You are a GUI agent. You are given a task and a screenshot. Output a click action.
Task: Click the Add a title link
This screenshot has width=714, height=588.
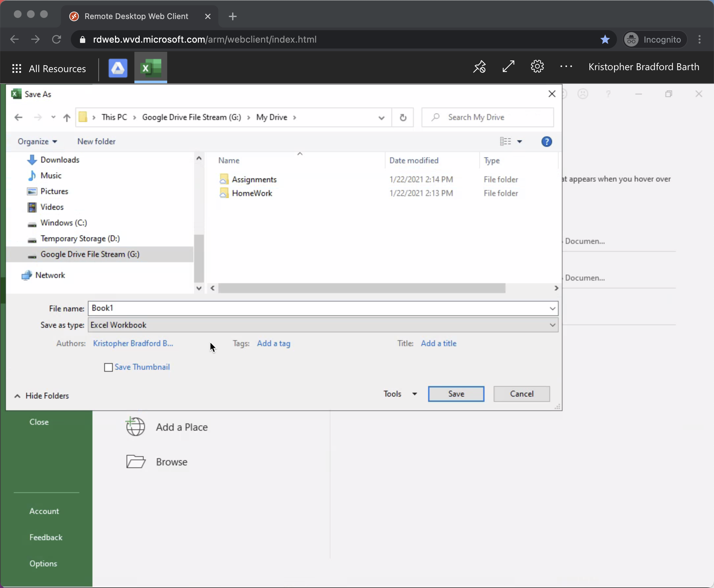(439, 343)
